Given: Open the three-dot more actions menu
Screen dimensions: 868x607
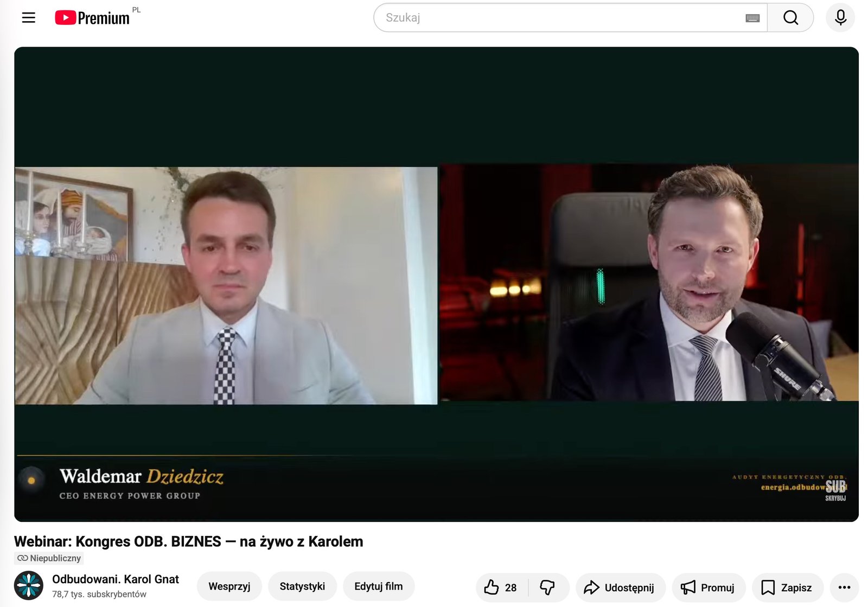Looking at the screenshot, I should coord(844,587).
